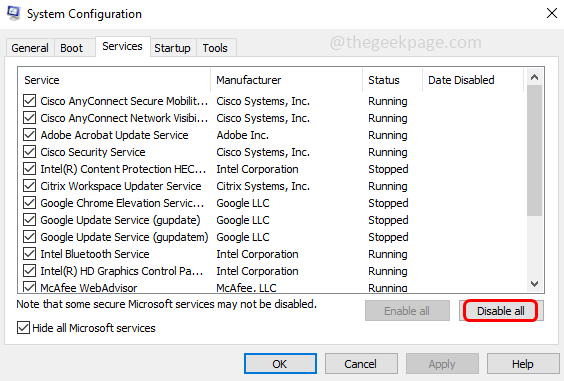564x381 pixels.
Task: Click the scroll down arrow in services list
Action: tap(534, 284)
